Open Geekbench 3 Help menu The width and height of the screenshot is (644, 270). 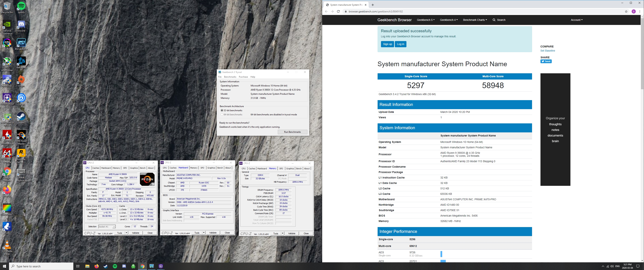pos(253,77)
